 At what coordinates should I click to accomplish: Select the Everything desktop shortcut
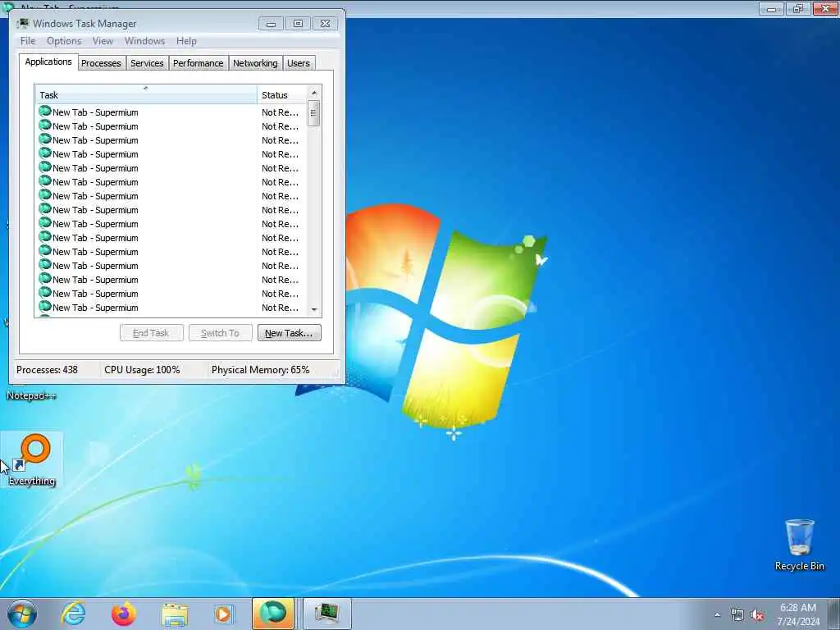click(x=32, y=459)
